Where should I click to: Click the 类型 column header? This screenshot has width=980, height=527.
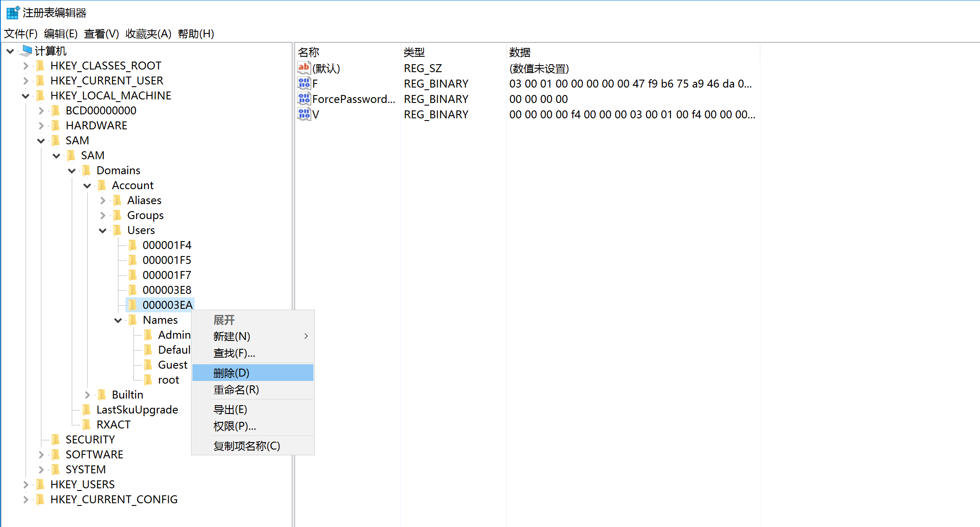pyautogui.click(x=414, y=52)
